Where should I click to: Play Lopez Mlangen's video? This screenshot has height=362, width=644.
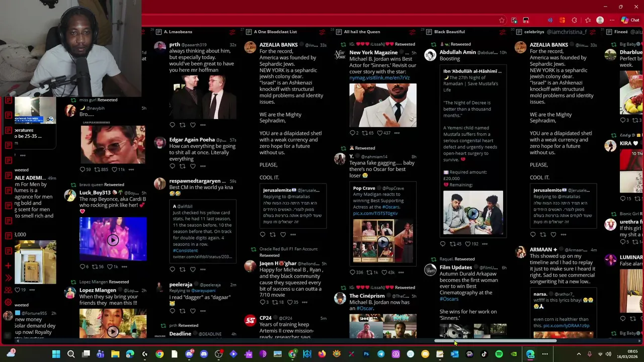click(x=113, y=331)
